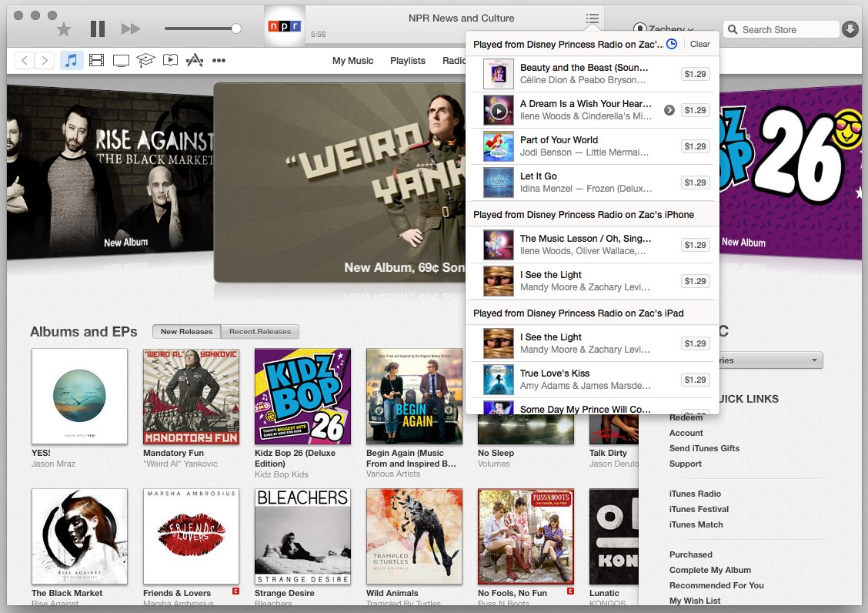The image size is (868, 613).
Task: Buy The Music Lesson for $1.29
Action: (x=695, y=245)
